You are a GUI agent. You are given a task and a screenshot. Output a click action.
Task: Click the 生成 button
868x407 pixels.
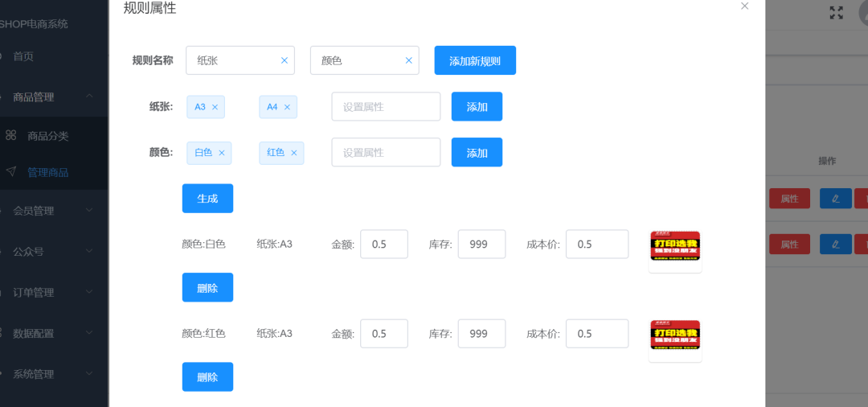[x=207, y=198]
